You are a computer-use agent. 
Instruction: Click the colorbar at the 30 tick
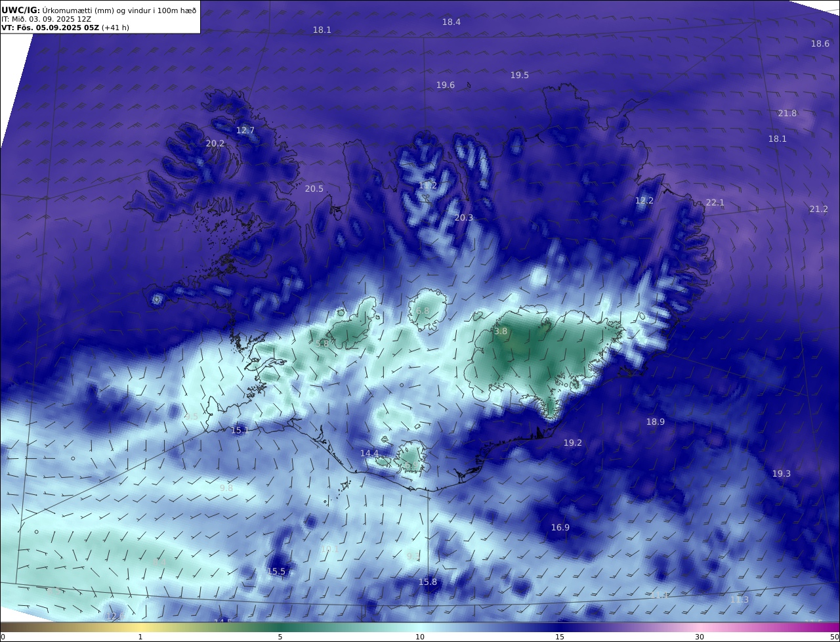pyautogui.click(x=700, y=637)
